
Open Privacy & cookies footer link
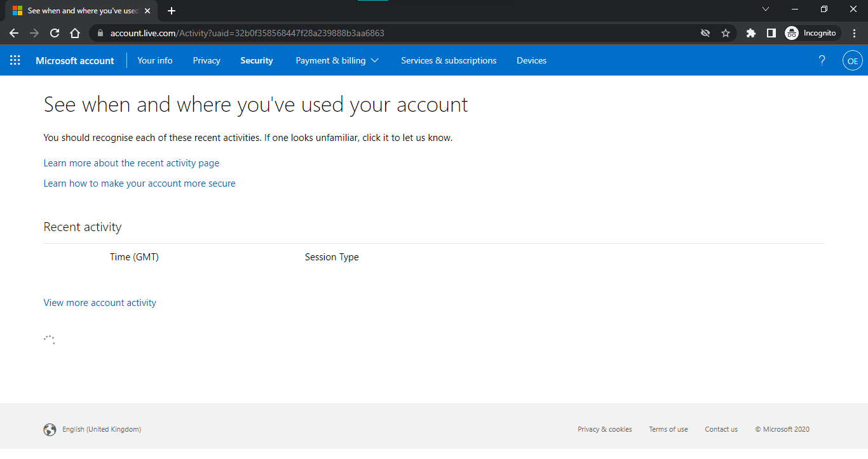pyautogui.click(x=605, y=429)
